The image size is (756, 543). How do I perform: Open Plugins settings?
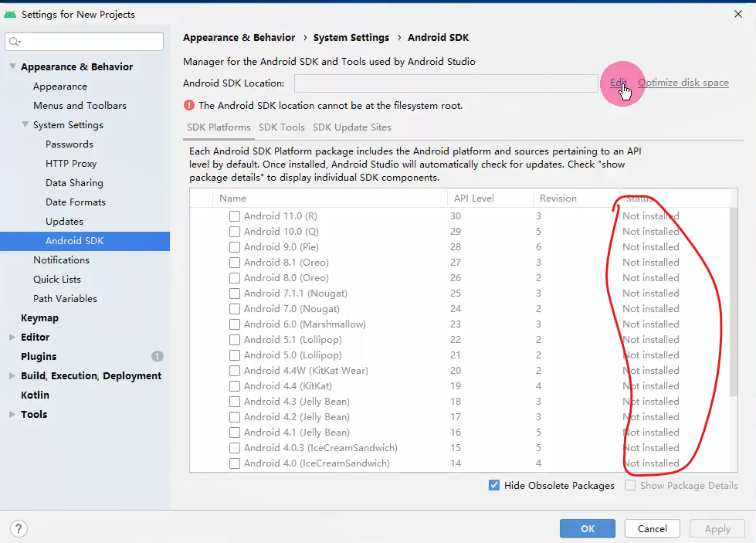pos(39,356)
